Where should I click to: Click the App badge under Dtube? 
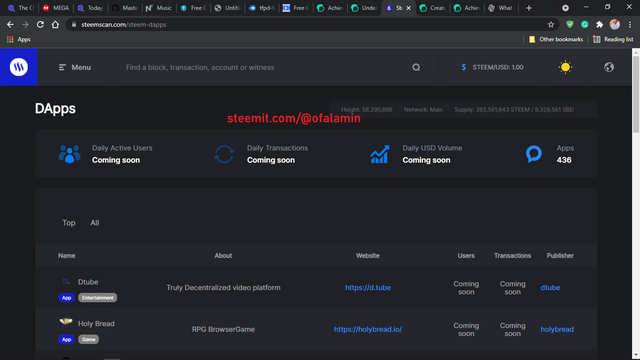pos(66,298)
